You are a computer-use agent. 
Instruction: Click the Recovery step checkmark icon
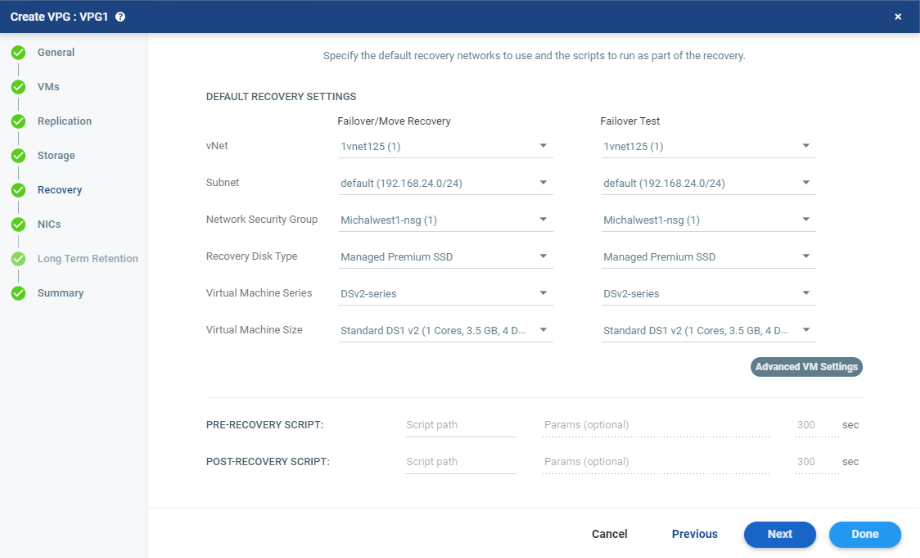pyautogui.click(x=18, y=190)
